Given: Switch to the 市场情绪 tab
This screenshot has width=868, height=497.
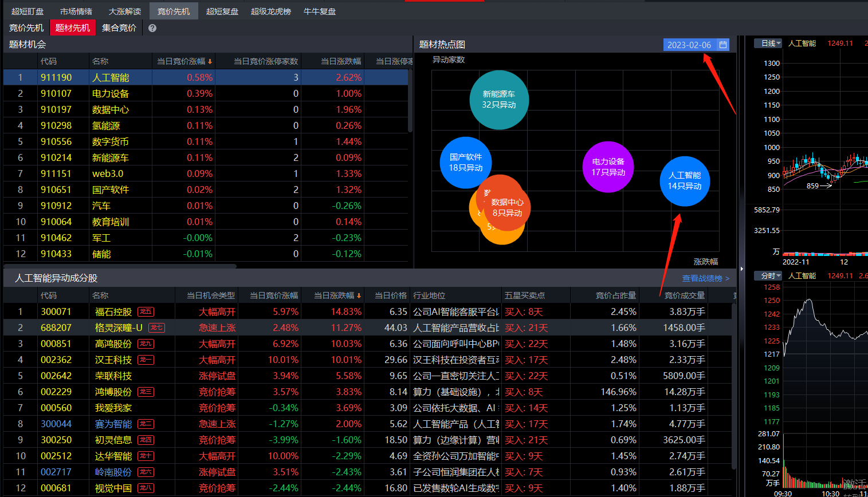Looking at the screenshot, I should 76,11.
